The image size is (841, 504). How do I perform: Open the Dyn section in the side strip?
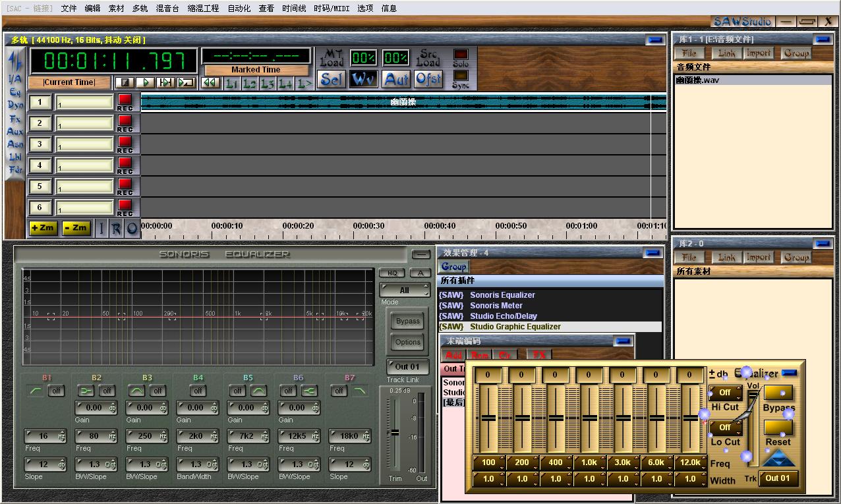click(x=15, y=105)
